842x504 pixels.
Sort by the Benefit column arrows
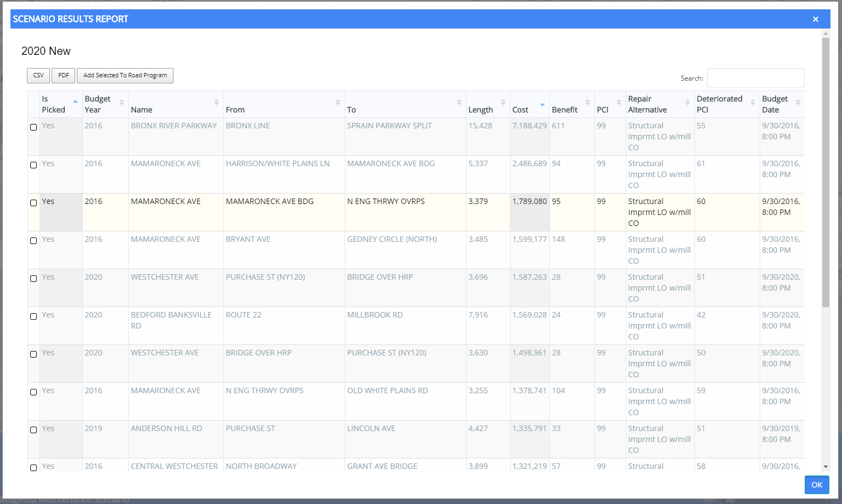[587, 103]
